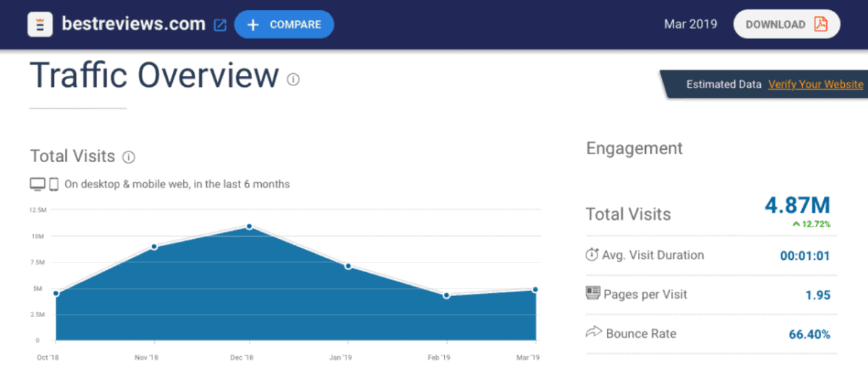Open the Mar 2019 date selector

pyautogui.click(x=690, y=24)
